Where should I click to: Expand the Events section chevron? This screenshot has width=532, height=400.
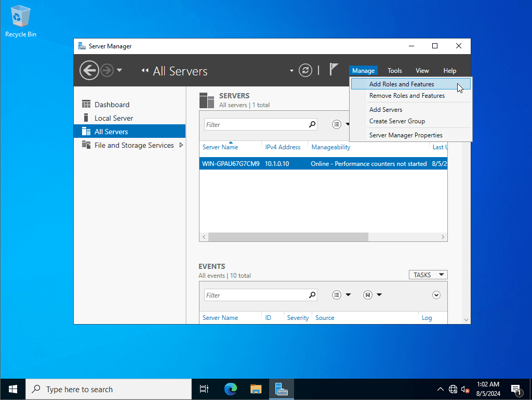click(436, 295)
